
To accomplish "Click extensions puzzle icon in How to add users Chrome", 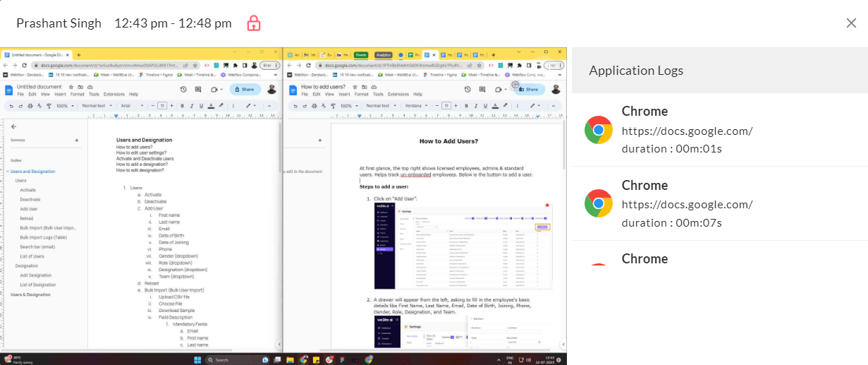I will click(519, 65).
